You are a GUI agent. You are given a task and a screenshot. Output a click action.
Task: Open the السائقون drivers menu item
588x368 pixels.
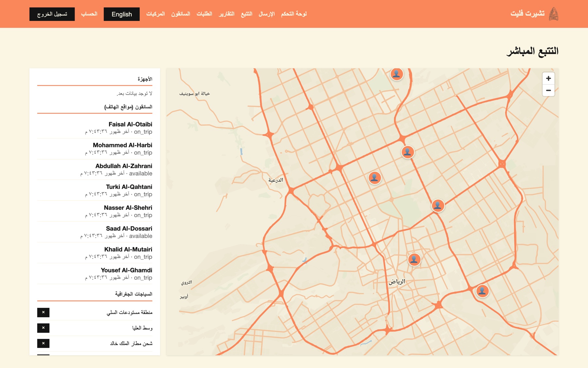(x=181, y=14)
